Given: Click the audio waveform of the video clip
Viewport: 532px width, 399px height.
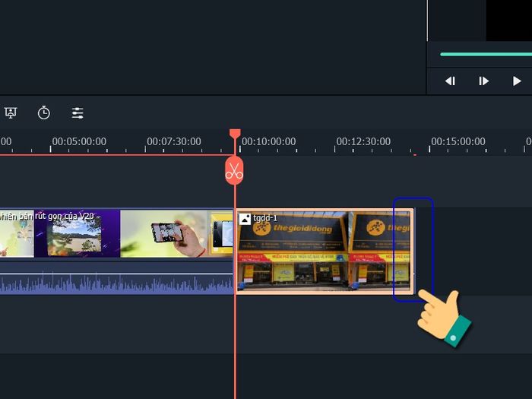Looking at the screenshot, I should (x=116, y=283).
